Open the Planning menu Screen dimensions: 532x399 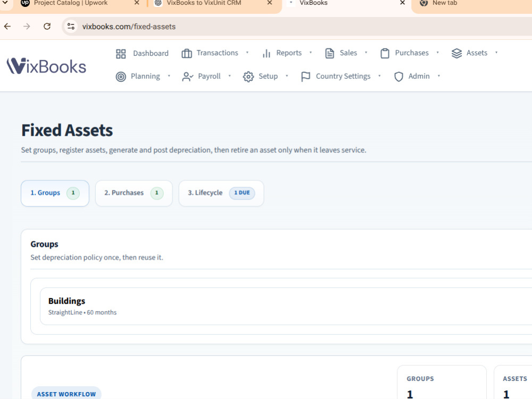(145, 76)
